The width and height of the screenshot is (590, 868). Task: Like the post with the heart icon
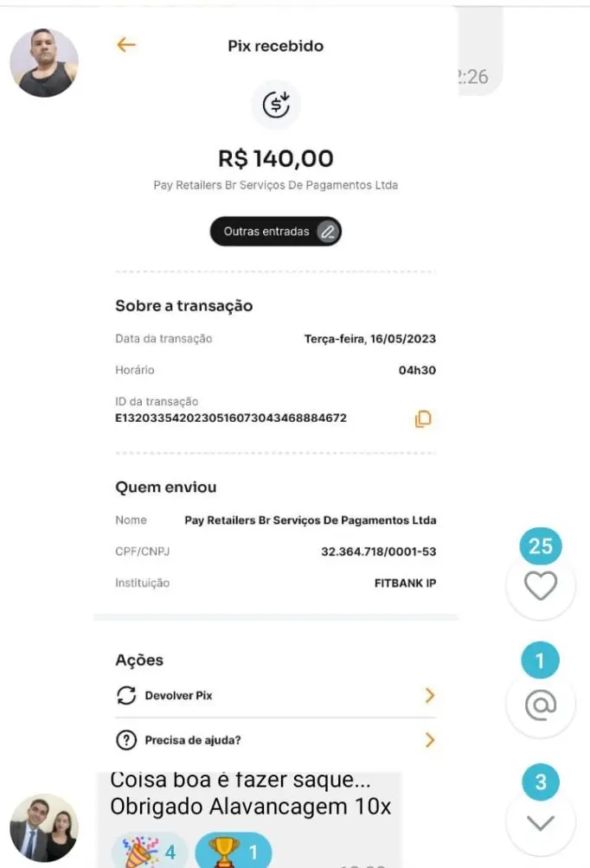(x=541, y=587)
